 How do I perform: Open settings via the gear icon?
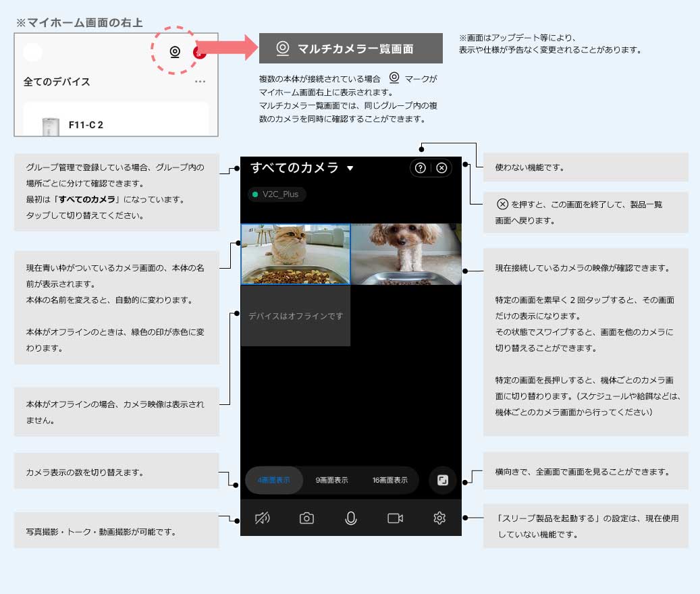pos(439,518)
